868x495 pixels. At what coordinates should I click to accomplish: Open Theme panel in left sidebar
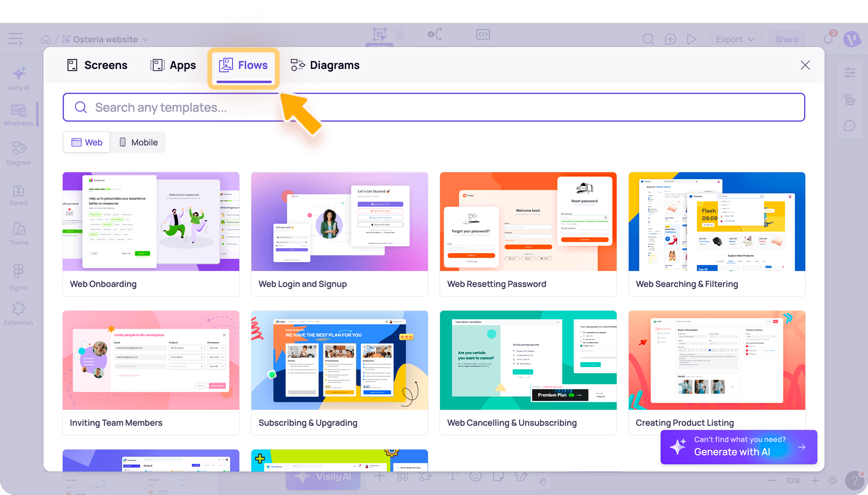[18, 234]
